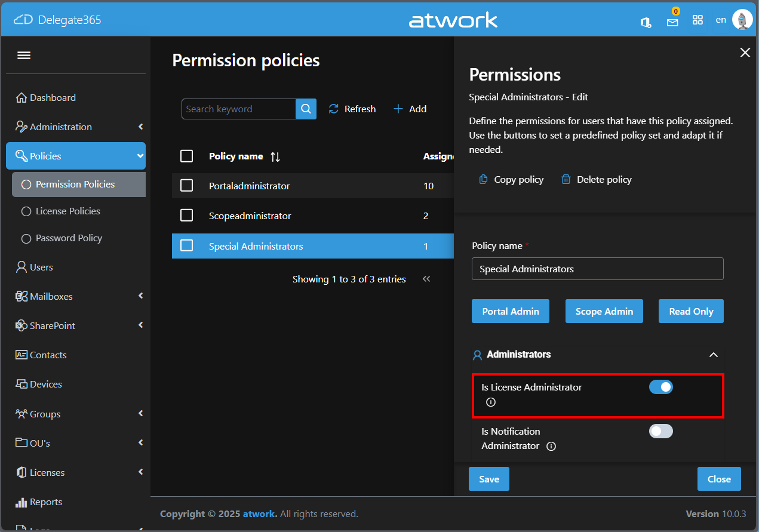
Task: Go to Dashboard in the sidebar
Action: tap(53, 97)
